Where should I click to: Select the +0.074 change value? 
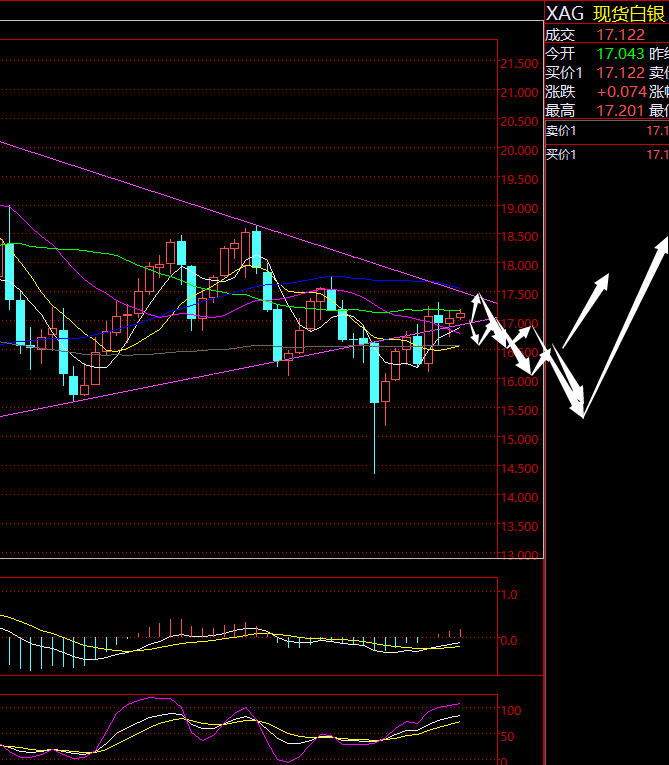point(622,92)
